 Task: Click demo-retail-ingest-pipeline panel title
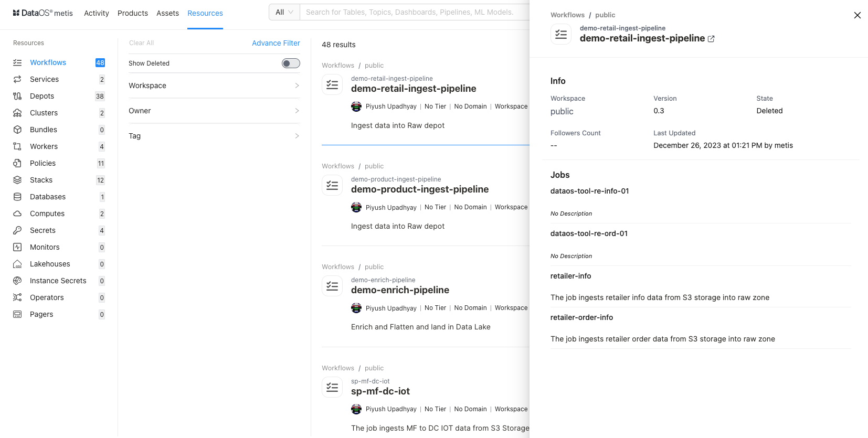click(642, 38)
